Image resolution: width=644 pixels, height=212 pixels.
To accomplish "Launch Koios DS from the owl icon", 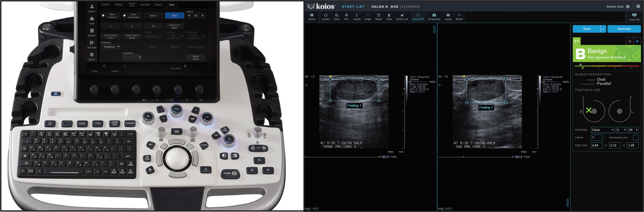I will point(634,17).
